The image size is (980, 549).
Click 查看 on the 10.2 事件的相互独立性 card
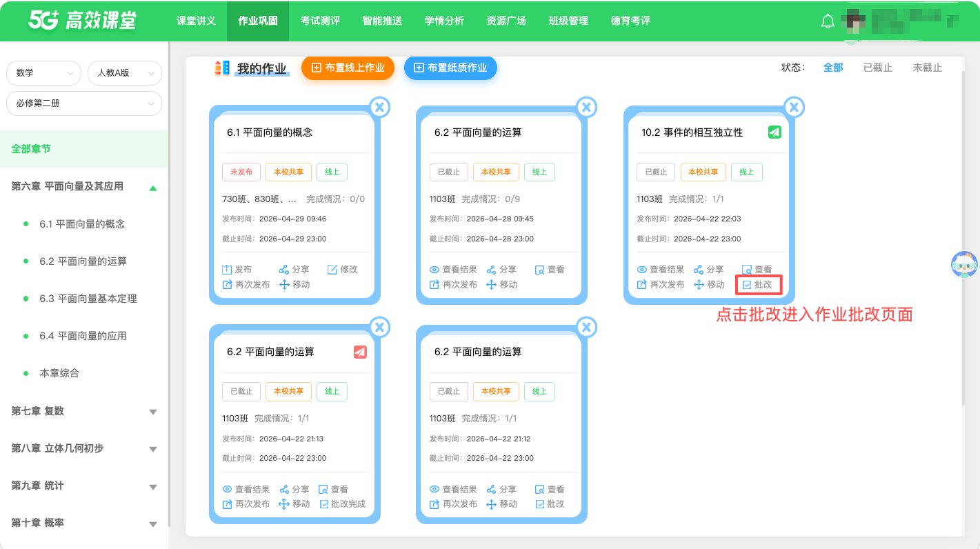pos(757,270)
